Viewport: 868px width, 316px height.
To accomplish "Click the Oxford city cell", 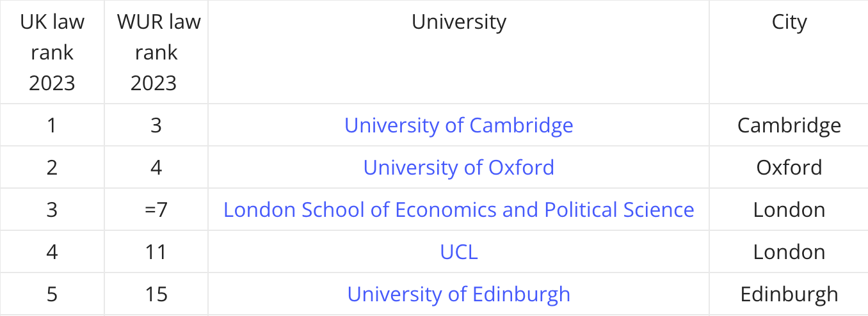I will point(789,167).
